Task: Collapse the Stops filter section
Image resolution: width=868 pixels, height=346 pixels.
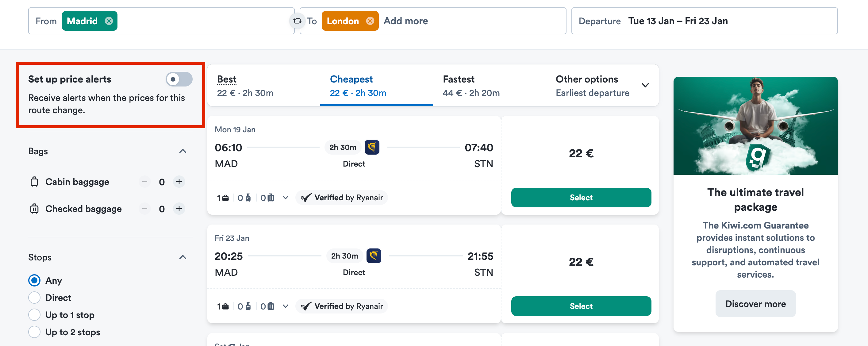Action: pyautogui.click(x=182, y=257)
